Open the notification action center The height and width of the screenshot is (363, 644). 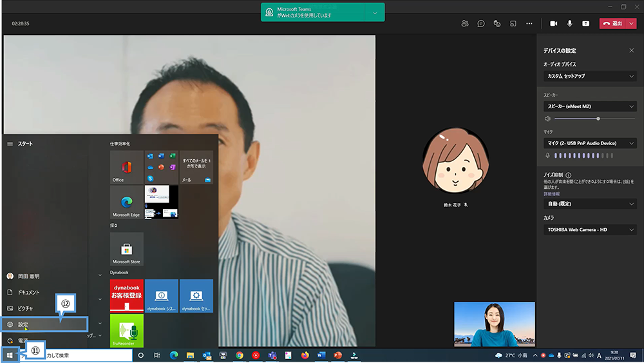pos(633,355)
